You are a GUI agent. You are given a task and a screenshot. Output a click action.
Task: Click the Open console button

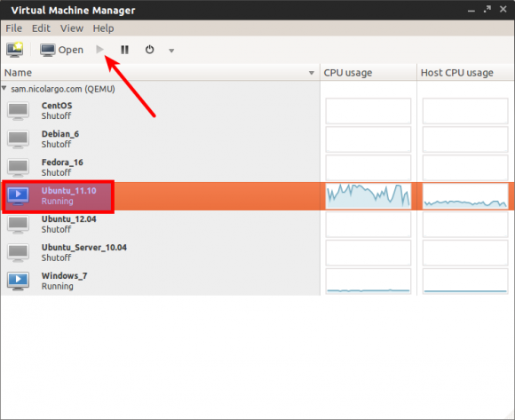click(x=62, y=50)
